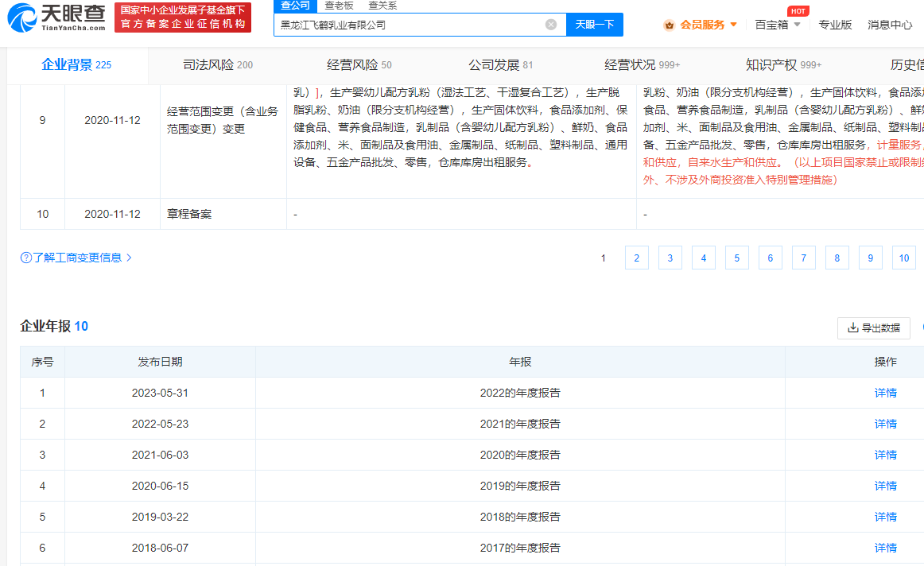Image resolution: width=924 pixels, height=566 pixels.
Task: Open the 公司发展 tab
Action: point(501,64)
